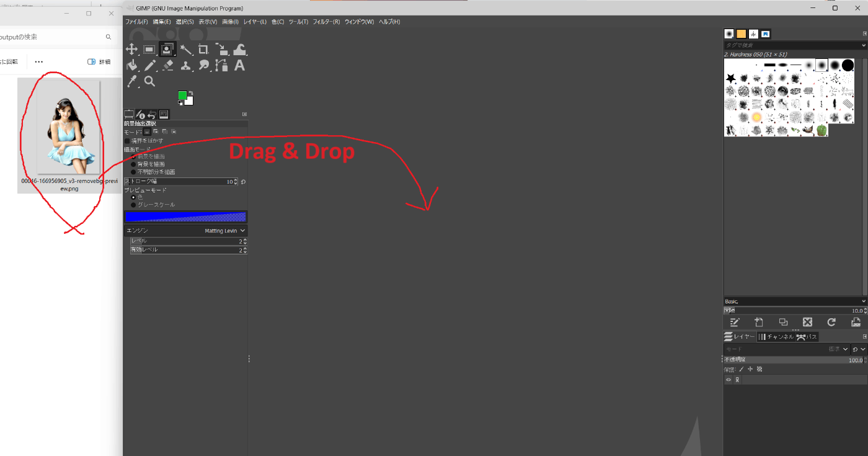Open the レイヤー(L) menu
The image size is (868, 456).
click(x=255, y=22)
